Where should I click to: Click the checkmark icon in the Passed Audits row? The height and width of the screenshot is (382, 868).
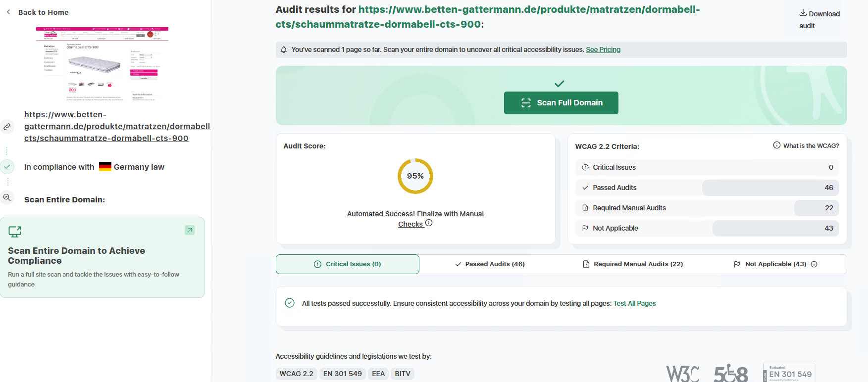[x=585, y=188]
